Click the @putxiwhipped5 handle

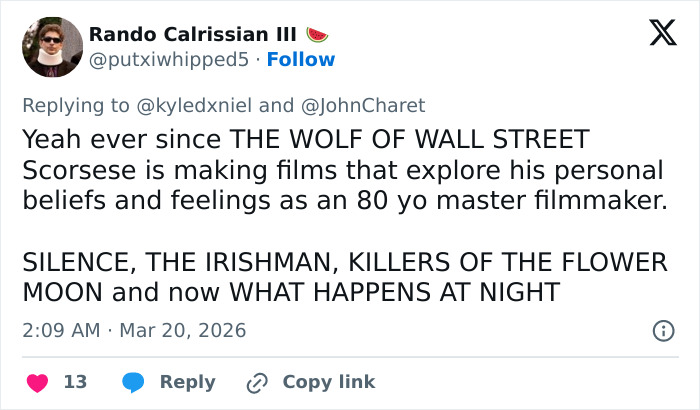[168, 59]
